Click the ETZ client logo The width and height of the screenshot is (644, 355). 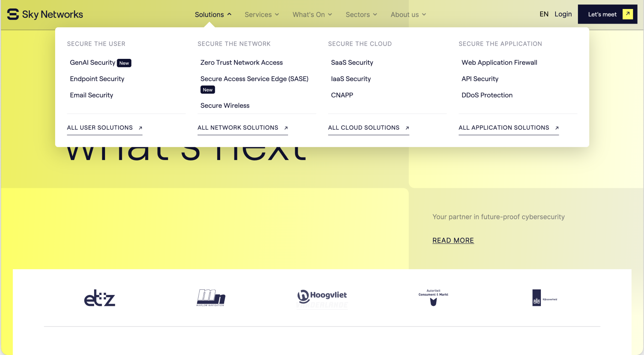(x=99, y=298)
